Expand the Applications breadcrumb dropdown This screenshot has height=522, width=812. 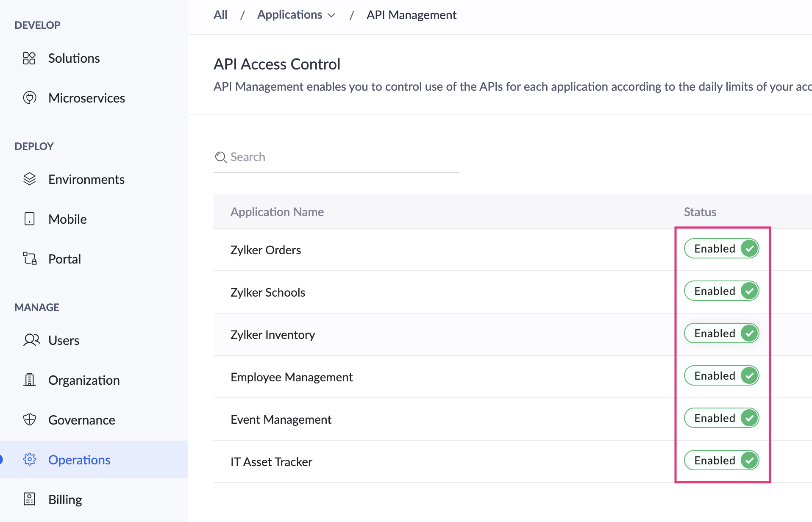(296, 15)
